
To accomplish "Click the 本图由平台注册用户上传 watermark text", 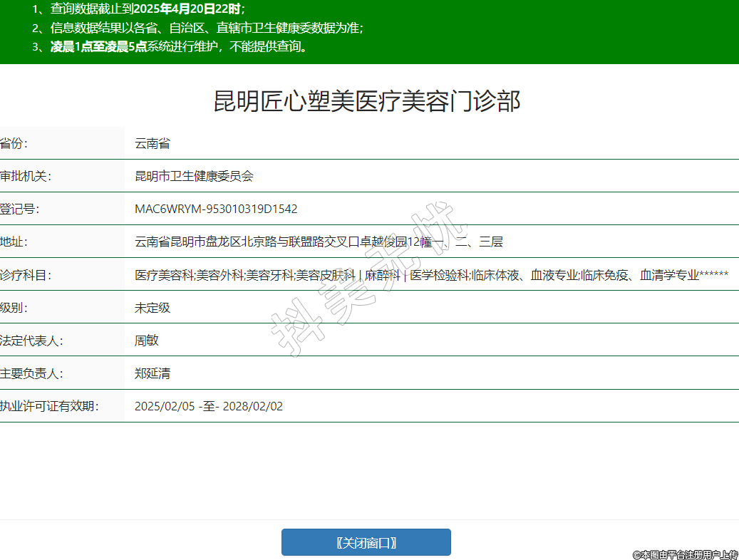I will tap(685, 554).
